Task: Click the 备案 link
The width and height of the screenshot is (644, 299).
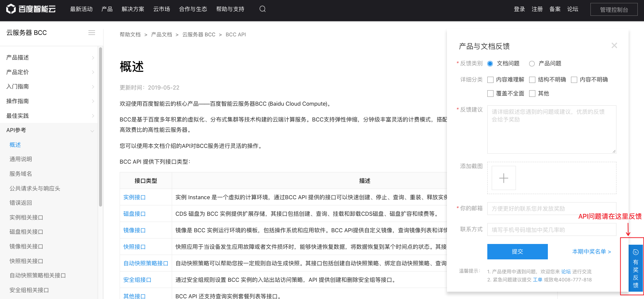Action: click(555, 9)
